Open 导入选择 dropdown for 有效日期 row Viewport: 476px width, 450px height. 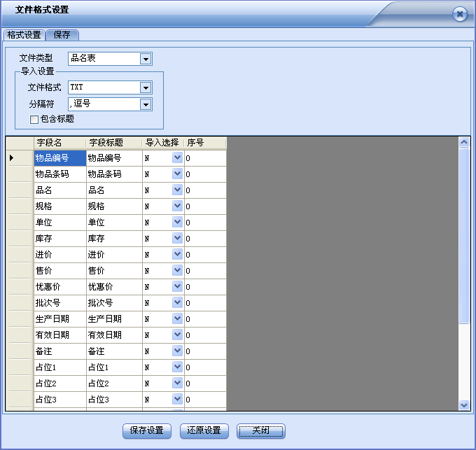(177, 335)
